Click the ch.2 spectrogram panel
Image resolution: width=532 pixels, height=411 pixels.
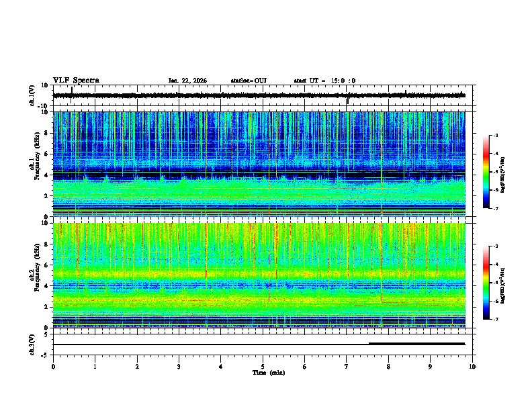tap(259, 275)
